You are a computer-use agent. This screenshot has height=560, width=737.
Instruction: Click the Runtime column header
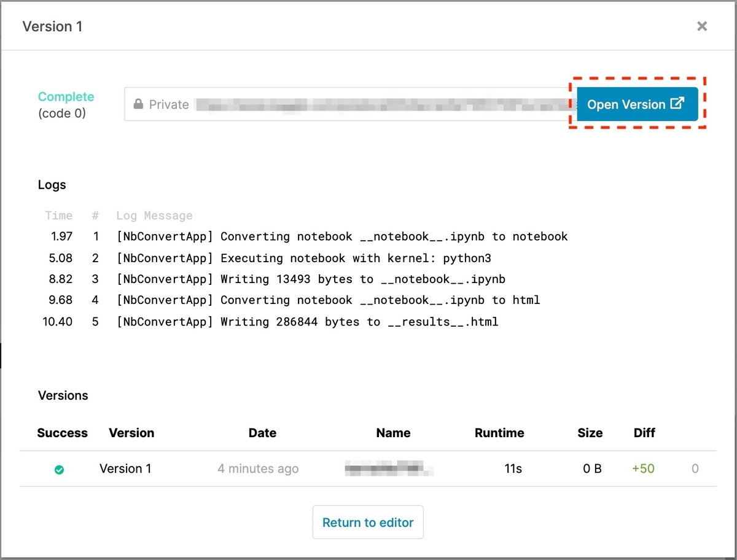point(499,433)
